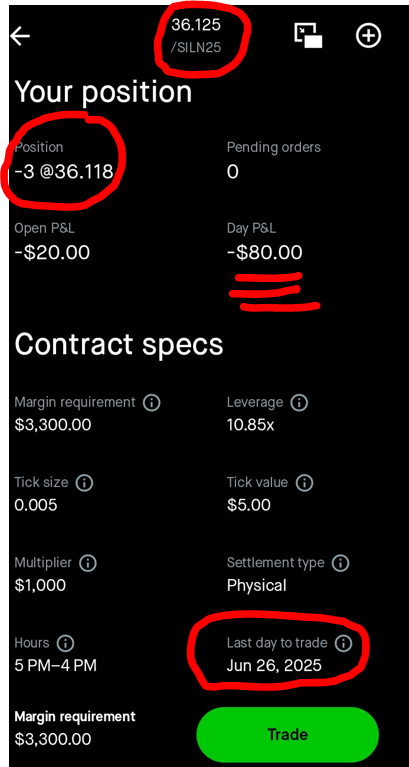The height and width of the screenshot is (767, 409).
Task: Tap the Position -3 @36.118 value
Action: pyautogui.click(x=64, y=172)
